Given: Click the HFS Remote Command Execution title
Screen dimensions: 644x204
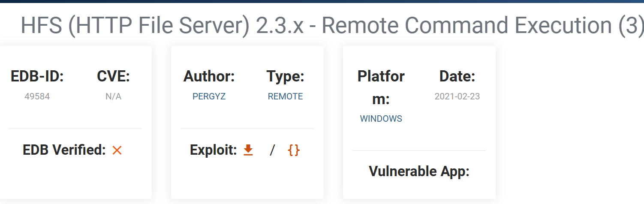Looking at the screenshot, I should [x=332, y=26].
